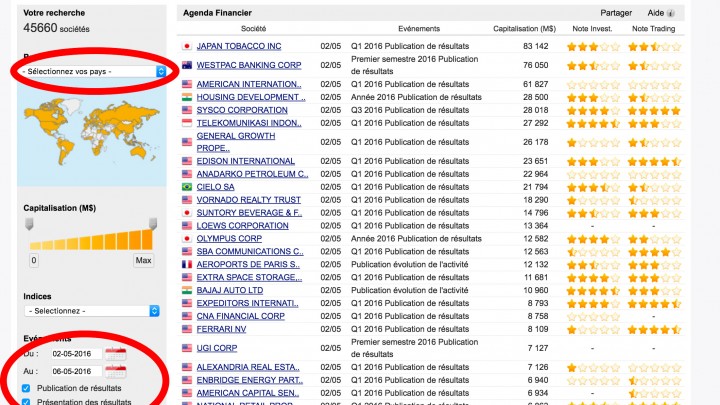Open ALEXANDRIA REAL ESTA.. link
The width and height of the screenshot is (720, 405).
pos(248,367)
